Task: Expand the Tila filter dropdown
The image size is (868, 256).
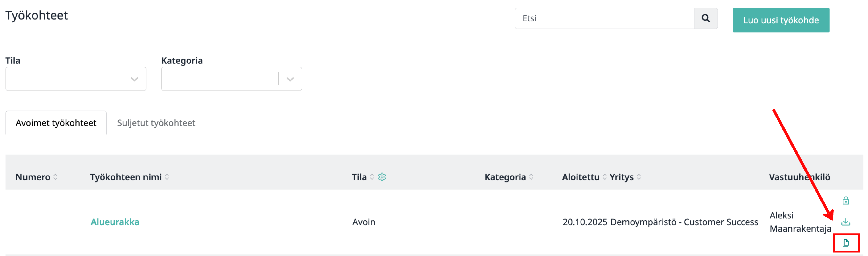Action: [135, 79]
